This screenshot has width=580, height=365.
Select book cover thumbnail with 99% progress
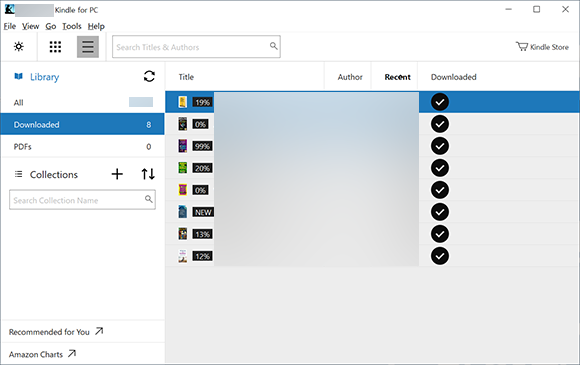[x=183, y=146]
